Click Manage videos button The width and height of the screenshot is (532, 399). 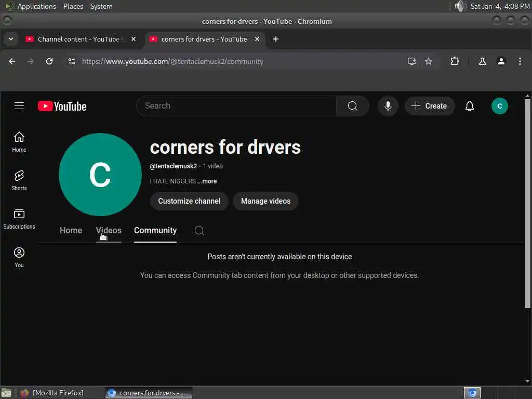pyautogui.click(x=265, y=201)
